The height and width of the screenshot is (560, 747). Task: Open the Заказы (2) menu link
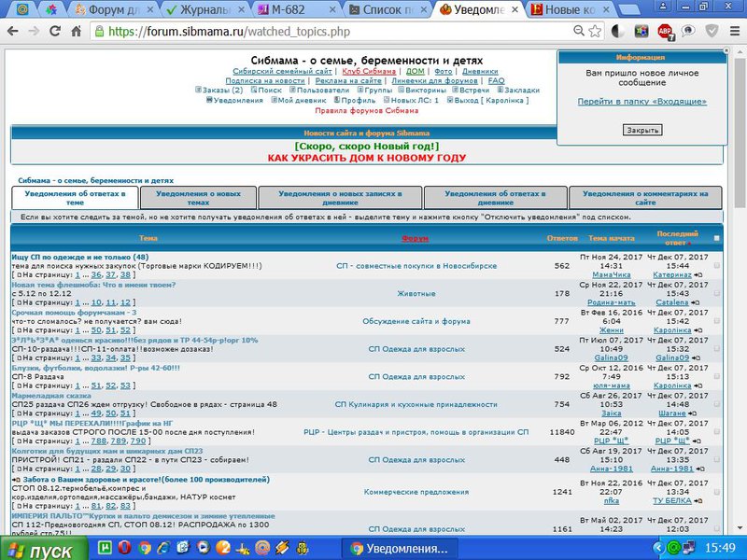click(x=219, y=90)
